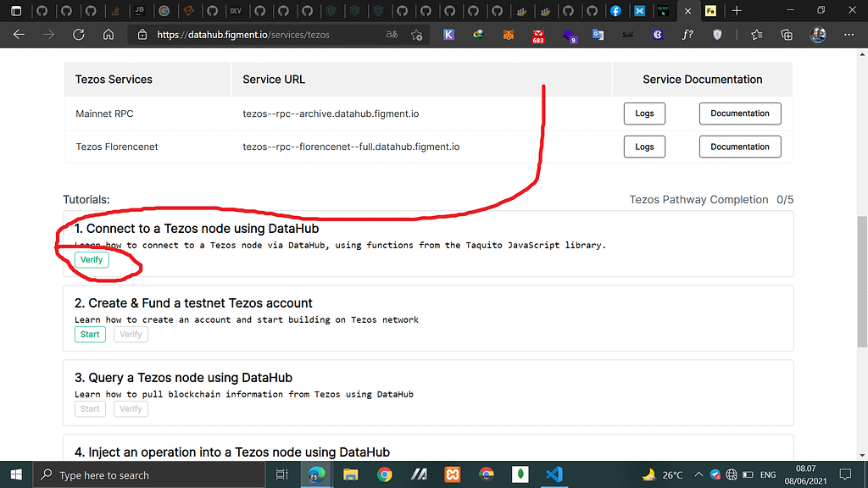Open Visual Studio Code from the taskbar
Image resolution: width=868 pixels, height=488 pixels.
click(x=554, y=474)
